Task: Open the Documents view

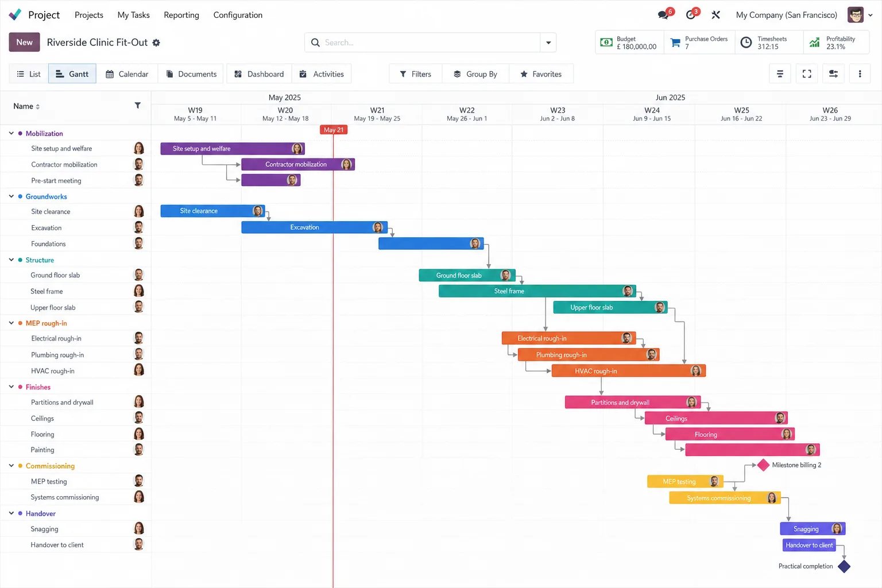Action: pos(191,73)
